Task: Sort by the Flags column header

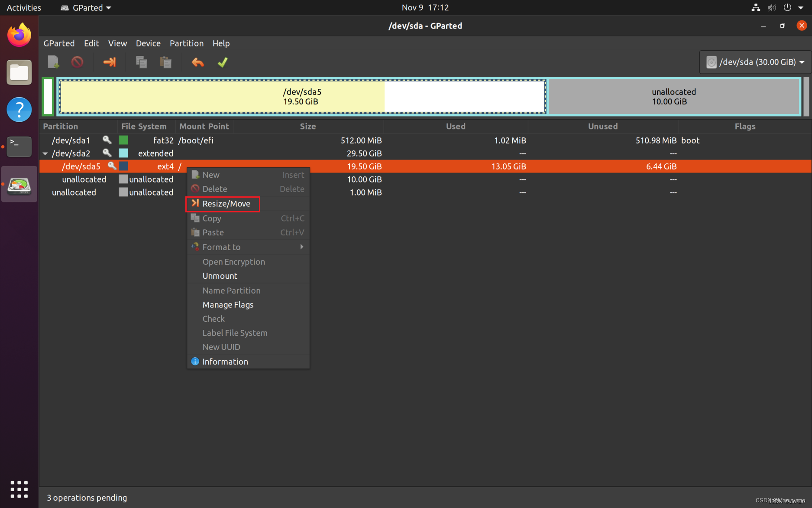Action: (x=745, y=126)
